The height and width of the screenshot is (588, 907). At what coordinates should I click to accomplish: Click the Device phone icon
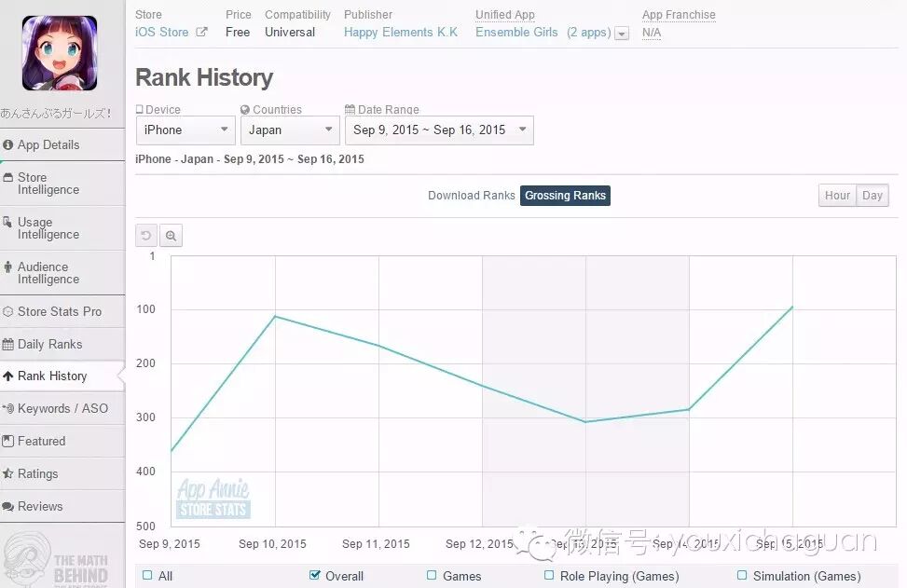point(140,109)
